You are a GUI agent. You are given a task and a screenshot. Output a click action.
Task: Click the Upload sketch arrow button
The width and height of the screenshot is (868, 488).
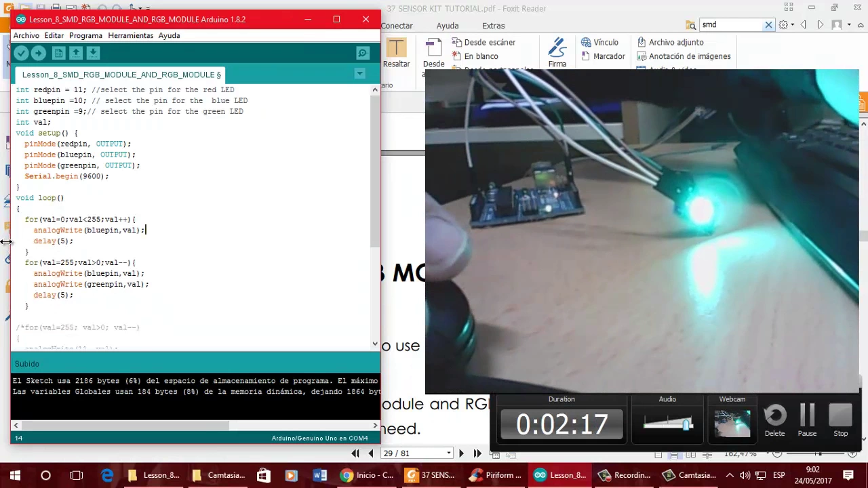coord(39,53)
